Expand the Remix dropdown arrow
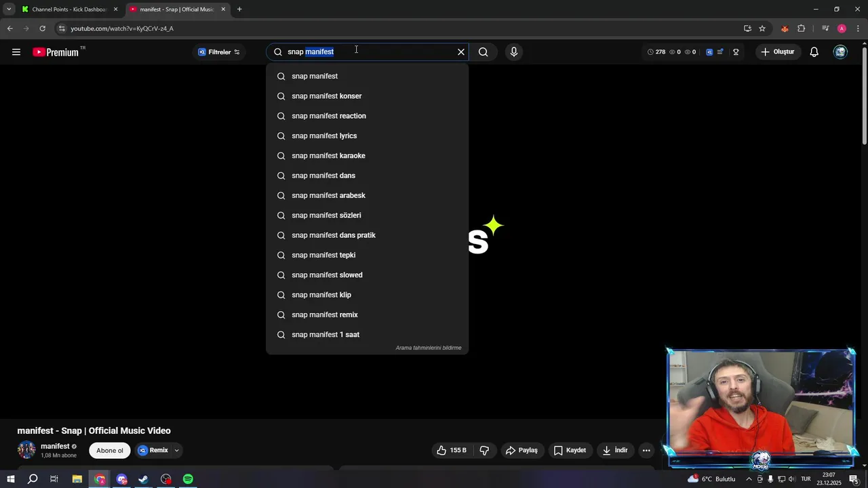 (176, 451)
